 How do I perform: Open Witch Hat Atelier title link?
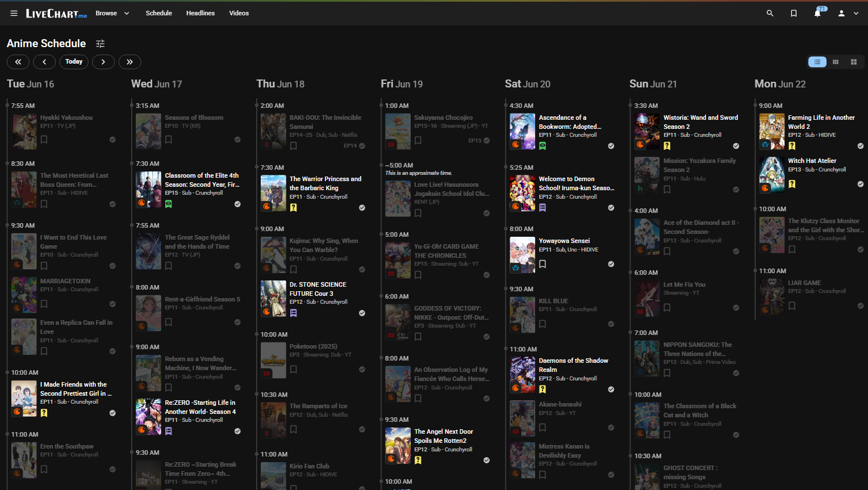pos(812,161)
